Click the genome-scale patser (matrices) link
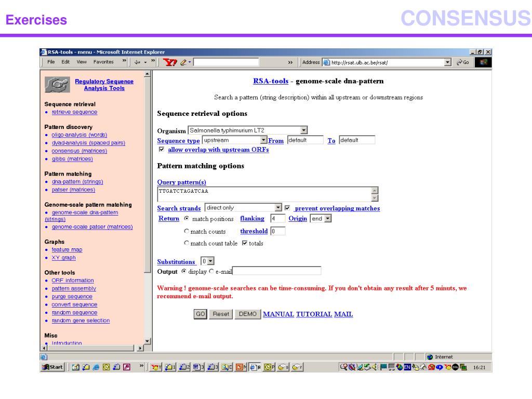The height and width of the screenshot is (399, 532). point(92,227)
